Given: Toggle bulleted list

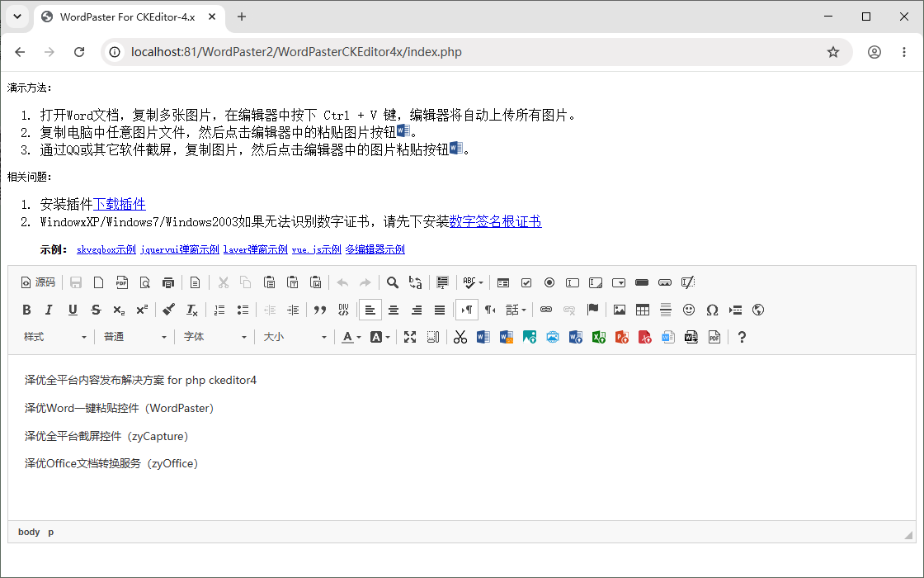Looking at the screenshot, I should click(x=243, y=310).
